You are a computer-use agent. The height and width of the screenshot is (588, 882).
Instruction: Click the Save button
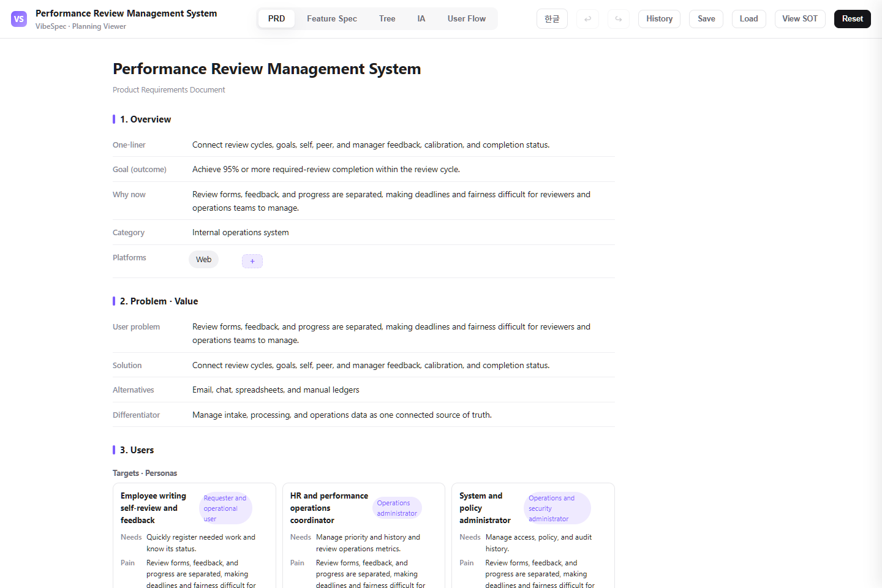706,19
